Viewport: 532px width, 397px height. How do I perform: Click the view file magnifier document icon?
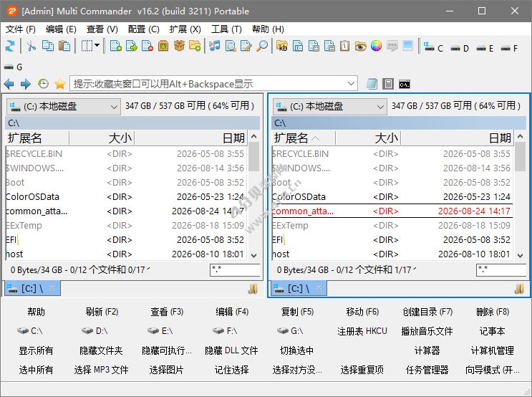(231, 46)
